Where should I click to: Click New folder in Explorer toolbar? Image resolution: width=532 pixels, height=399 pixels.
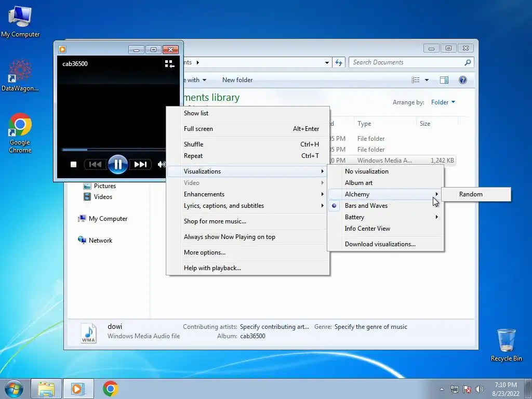pos(237,80)
